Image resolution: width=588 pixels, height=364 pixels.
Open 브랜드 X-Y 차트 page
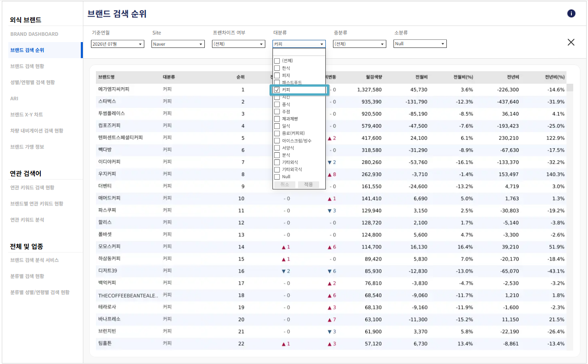click(27, 115)
